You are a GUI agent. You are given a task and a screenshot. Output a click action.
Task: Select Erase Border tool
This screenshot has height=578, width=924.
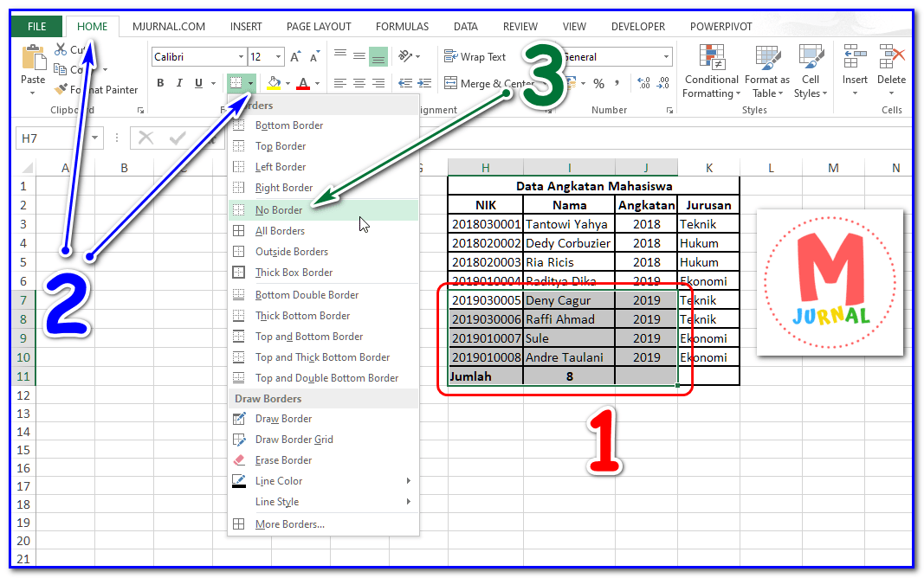coord(323,459)
